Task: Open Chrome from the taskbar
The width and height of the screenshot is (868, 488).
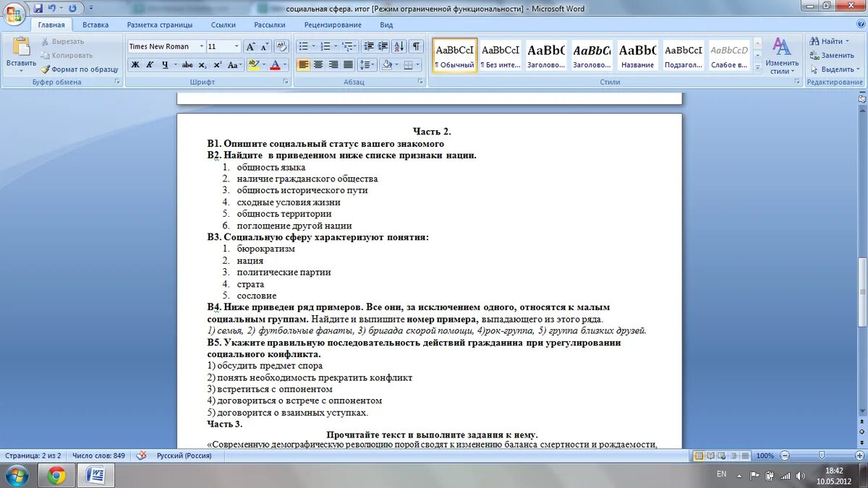Action: 56,475
